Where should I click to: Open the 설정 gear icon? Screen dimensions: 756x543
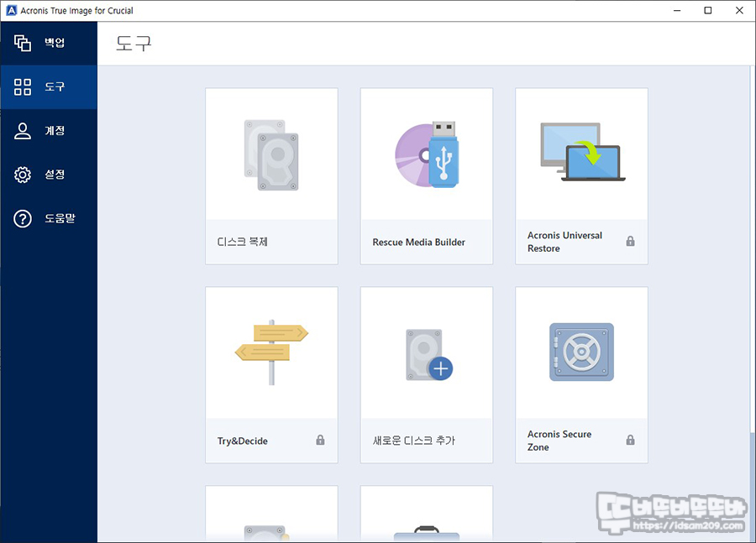[22, 175]
